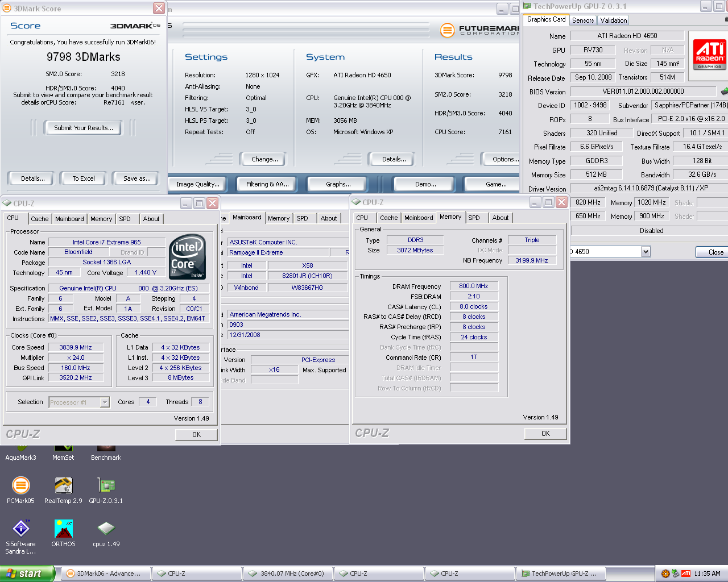The height and width of the screenshot is (582, 728).
Task: Click the Demo button in 3DMark06
Action: 425,184
